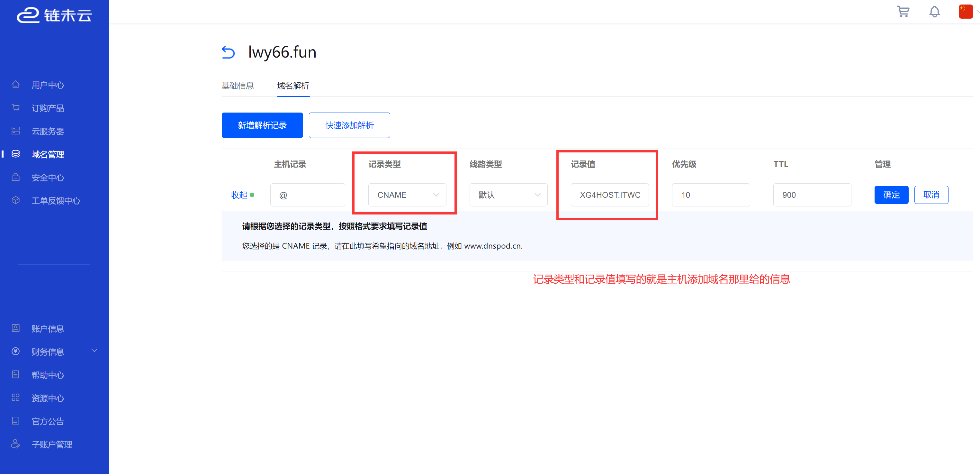
Task: Click the TTL field showing 900
Action: [x=812, y=195]
